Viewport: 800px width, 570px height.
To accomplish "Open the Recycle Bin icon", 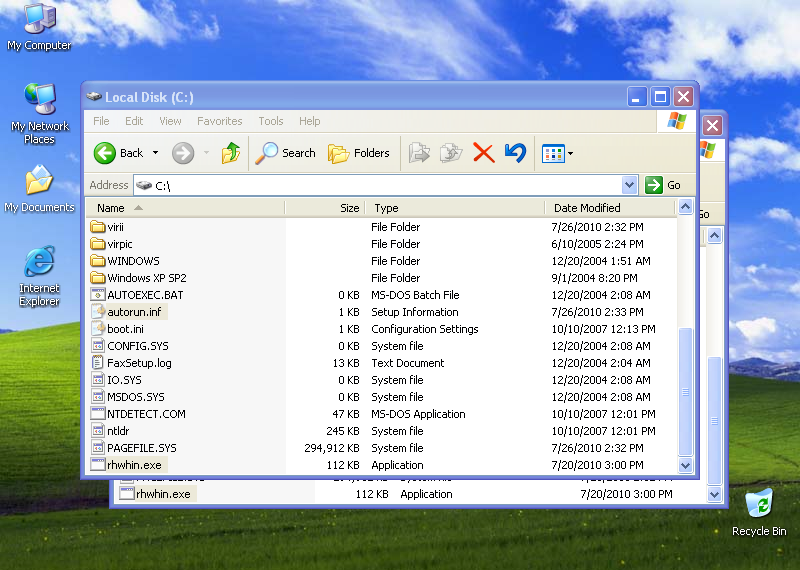I will [x=759, y=512].
